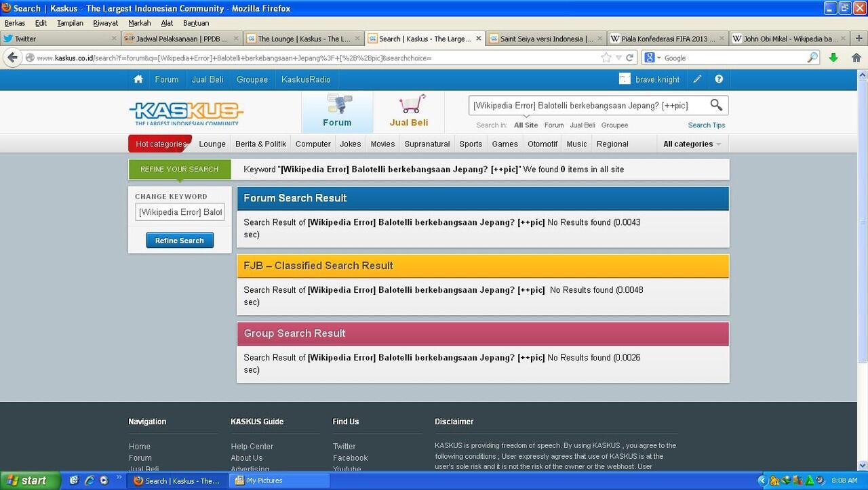The height and width of the screenshot is (490, 868).
Task: Open the Computer category
Action: click(x=313, y=144)
